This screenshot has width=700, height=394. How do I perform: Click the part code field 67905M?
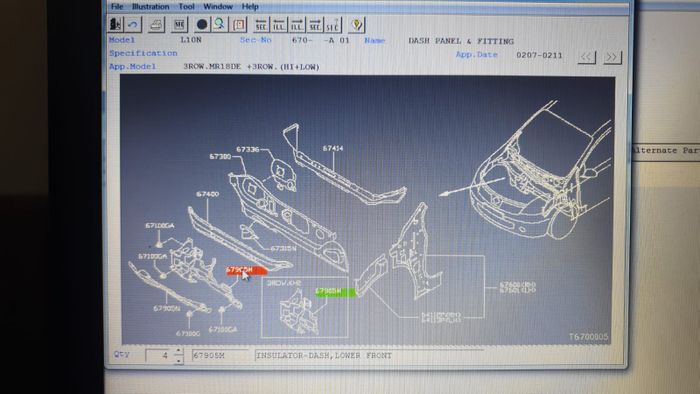click(220, 356)
